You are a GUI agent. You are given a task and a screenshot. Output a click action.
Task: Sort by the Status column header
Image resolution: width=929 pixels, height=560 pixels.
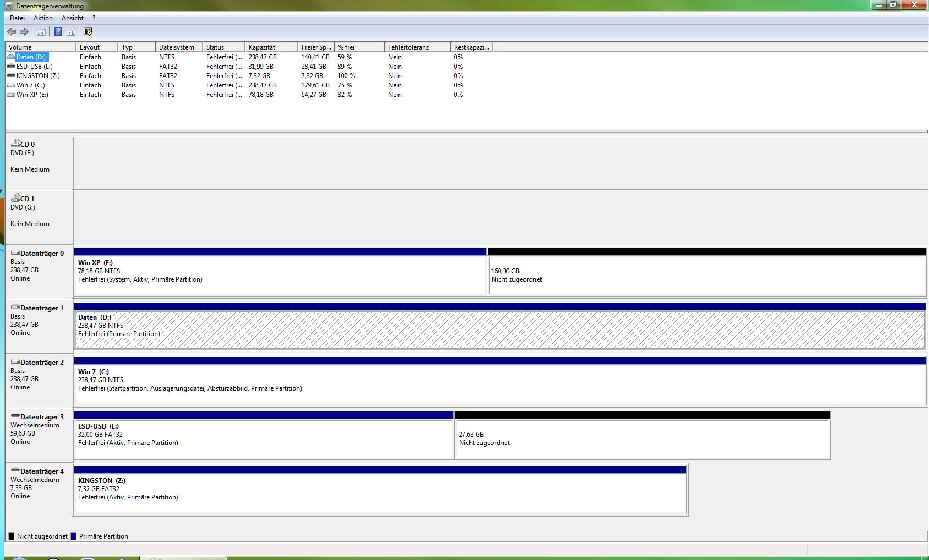tap(224, 47)
